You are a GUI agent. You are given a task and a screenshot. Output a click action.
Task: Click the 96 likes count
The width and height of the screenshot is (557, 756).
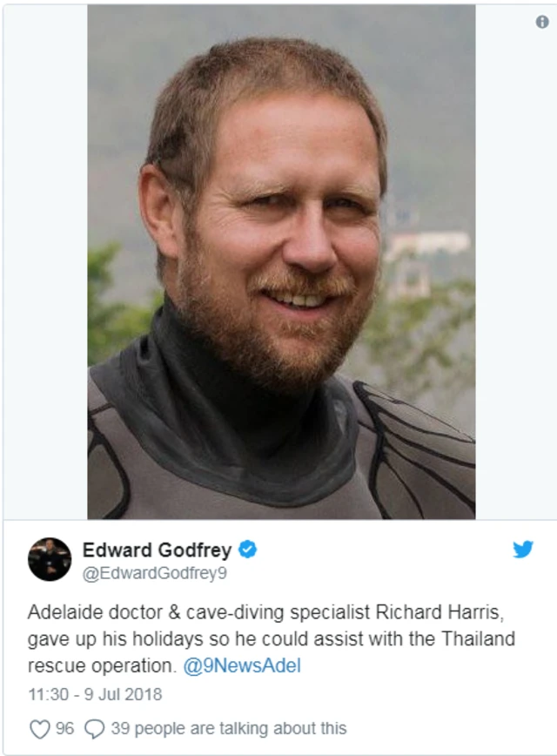pos(64,728)
